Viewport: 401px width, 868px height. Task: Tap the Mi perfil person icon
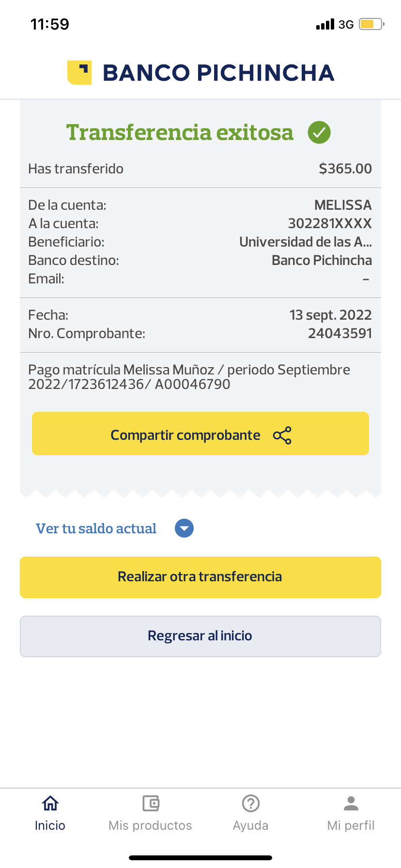[x=351, y=804]
